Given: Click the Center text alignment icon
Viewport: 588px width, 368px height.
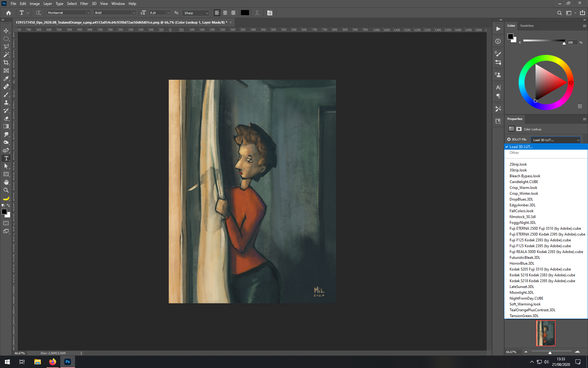Looking at the screenshot, I should 225,13.
